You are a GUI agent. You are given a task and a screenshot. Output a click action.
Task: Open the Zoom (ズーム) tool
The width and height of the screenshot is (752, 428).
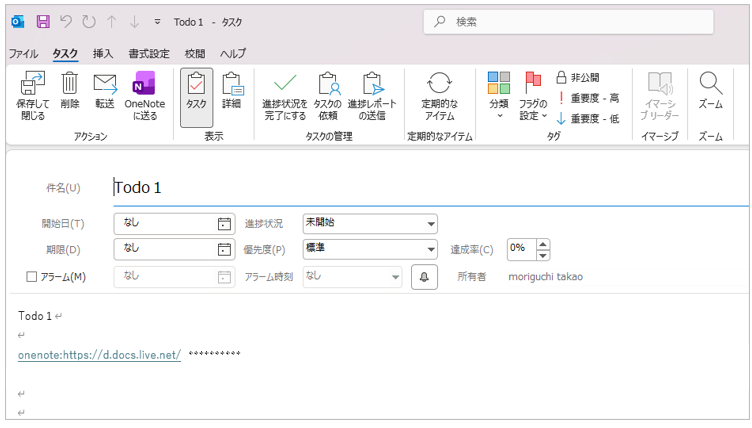click(x=710, y=94)
